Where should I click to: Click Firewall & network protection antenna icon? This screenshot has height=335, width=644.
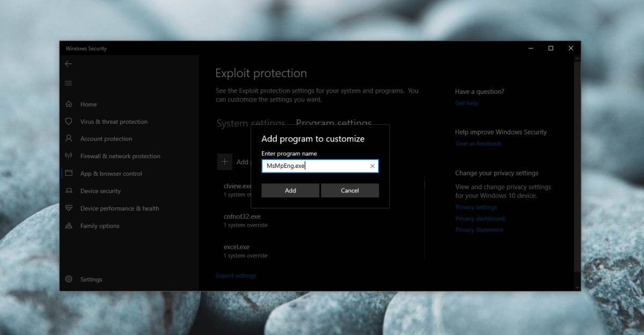click(69, 156)
